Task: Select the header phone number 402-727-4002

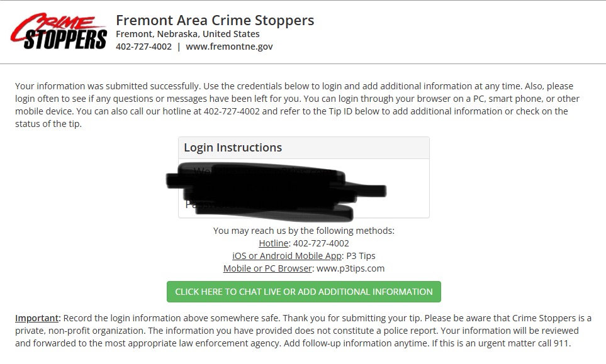Action: 143,47
